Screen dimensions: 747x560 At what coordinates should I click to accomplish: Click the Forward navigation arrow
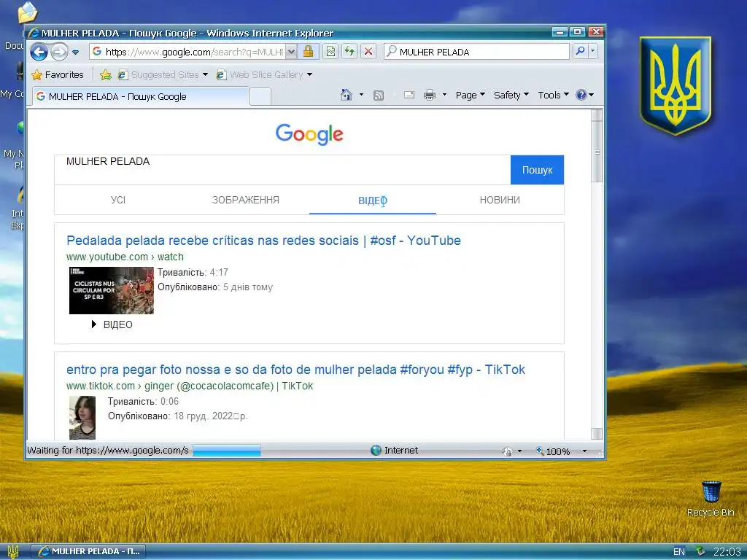pyautogui.click(x=59, y=52)
